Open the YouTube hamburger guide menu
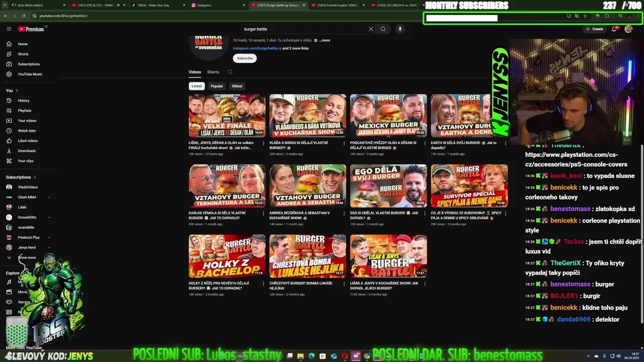 [9, 29]
